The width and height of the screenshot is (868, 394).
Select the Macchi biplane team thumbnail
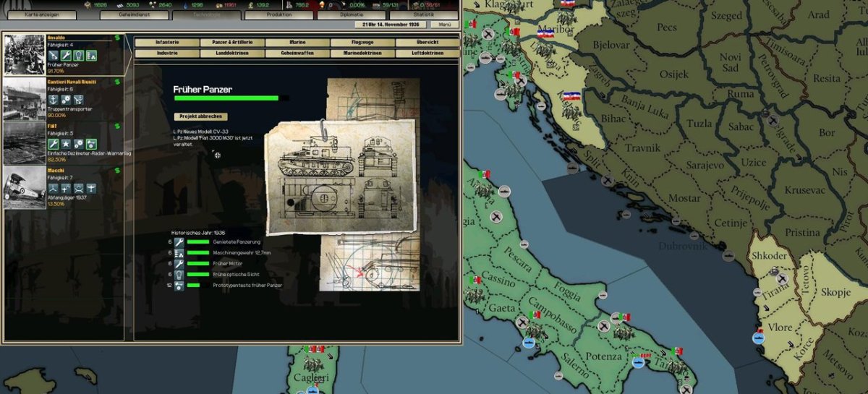[24, 188]
